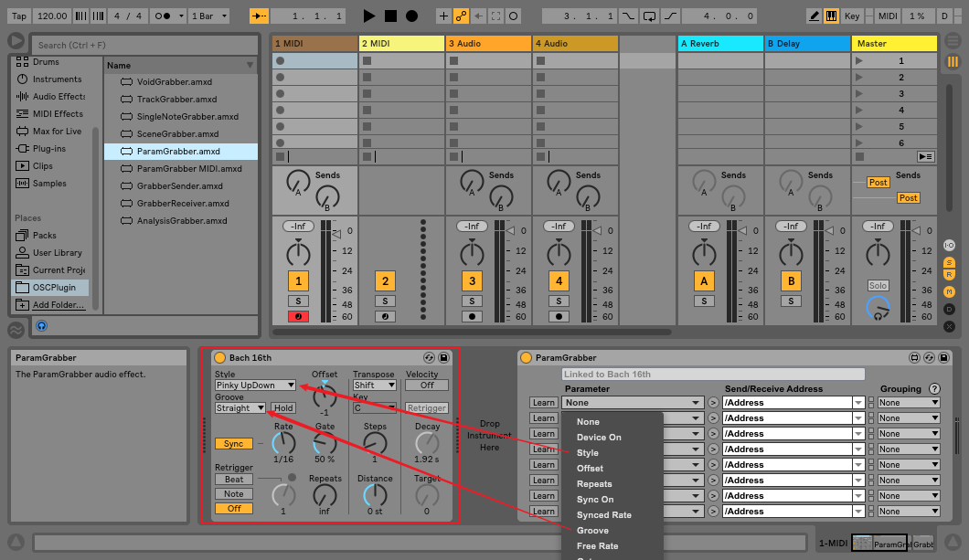Viewport: 969px width, 560px height.
Task: Toggle the Sync button in Bach 16th
Action: [x=234, y=443]
